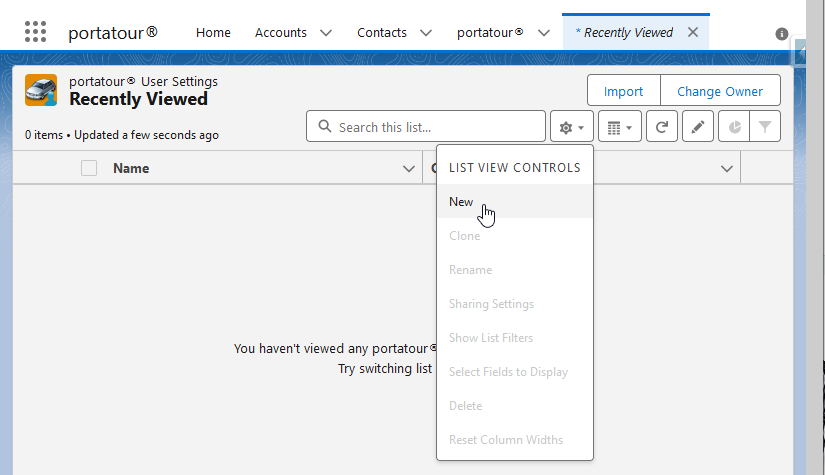
Task: Open the App Launcher dots grid
Action: tap(35, 32)
